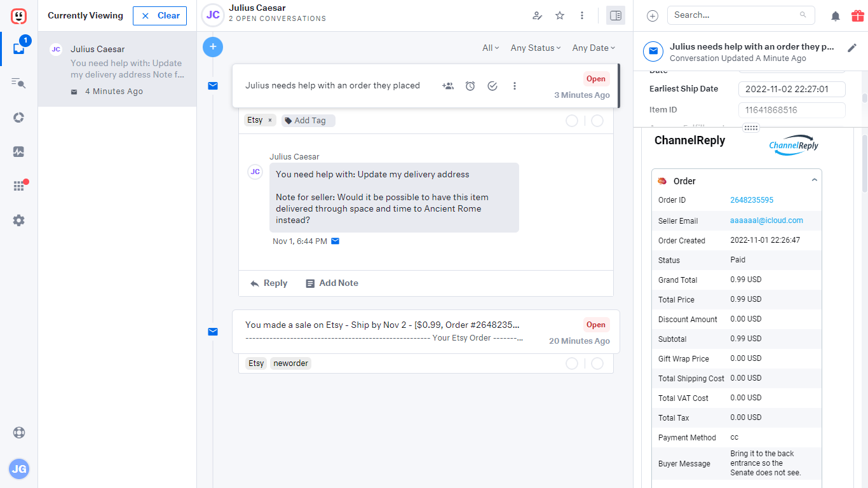The image size is (868, 488).
Task: Click the Etsy tag on the sale conversation
Action: point(256,363)
